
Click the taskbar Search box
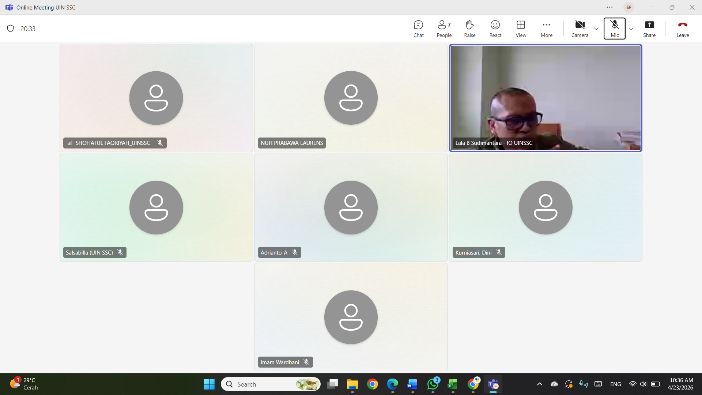(271, 384)
